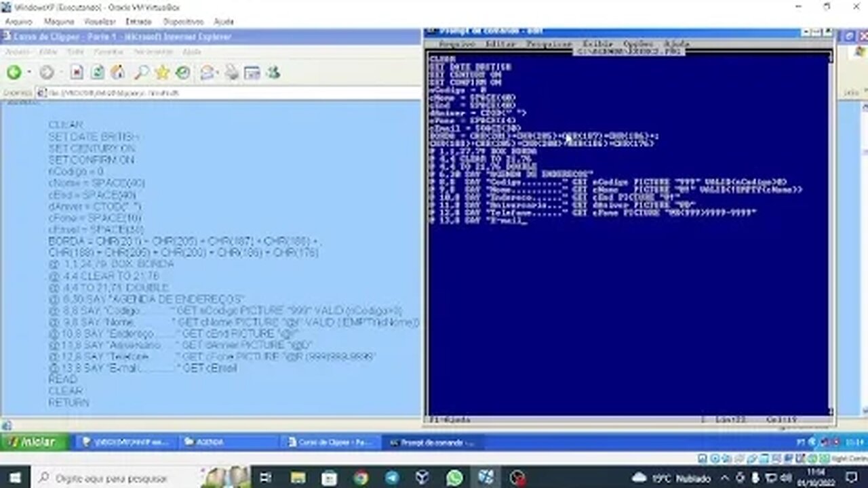868x488 pixels.
Task: Open VirtualBox Entrada menu
Action: (x=138, y=22)
